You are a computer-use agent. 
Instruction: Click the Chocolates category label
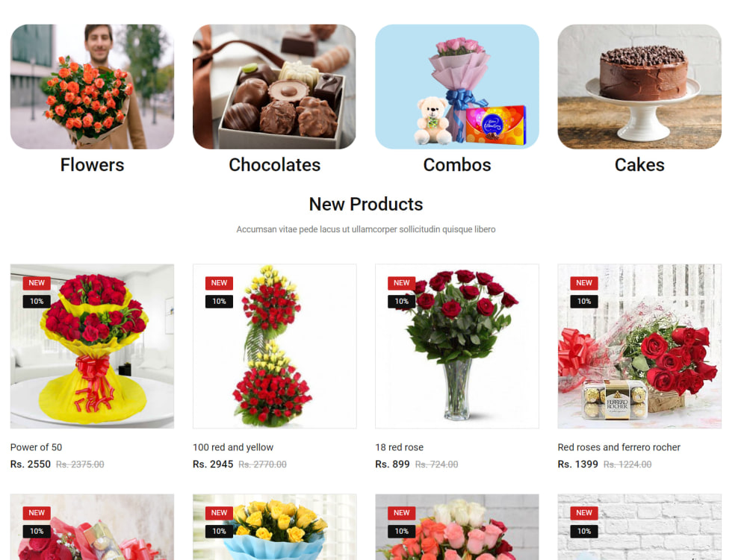pos(274,165)
